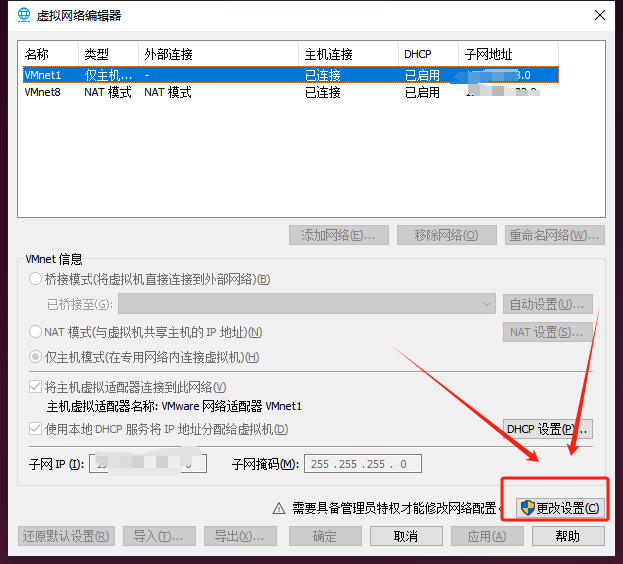
Task: Select the 桥接模式 radio button
Action: pos(35,278)
